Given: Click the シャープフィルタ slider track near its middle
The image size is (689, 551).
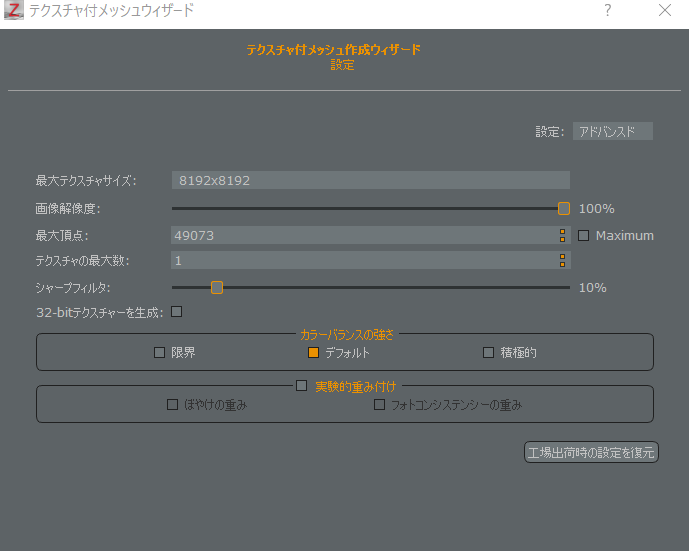Looking at the screenshot, I should [370, 287].
